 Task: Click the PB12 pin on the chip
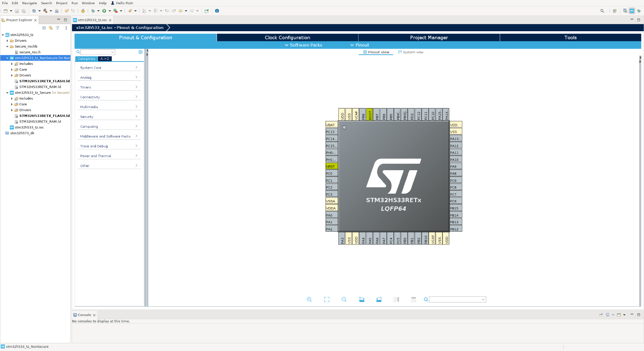point(456,229)
